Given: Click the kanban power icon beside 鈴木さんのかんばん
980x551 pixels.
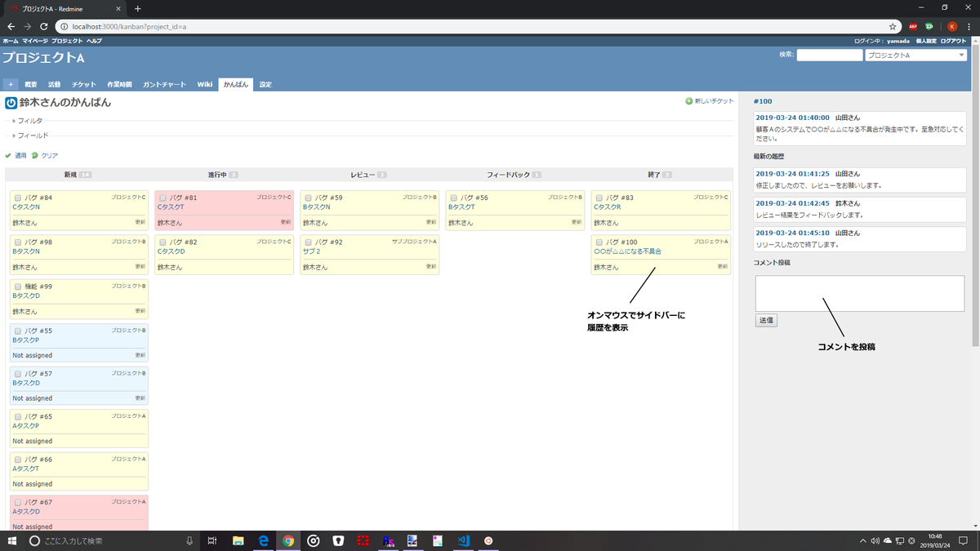Looking at the screenshot, I should click(11, 102).
